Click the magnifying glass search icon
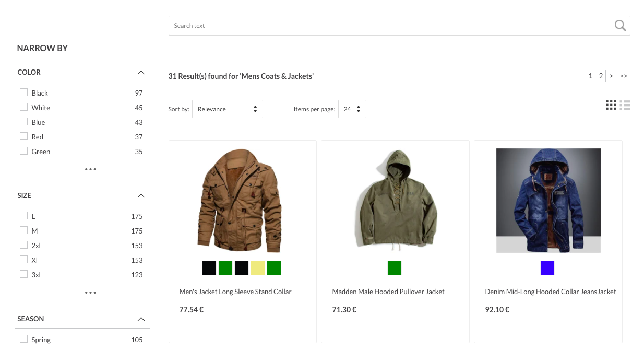Screen dimensions: 644x349 pos(620,26)
